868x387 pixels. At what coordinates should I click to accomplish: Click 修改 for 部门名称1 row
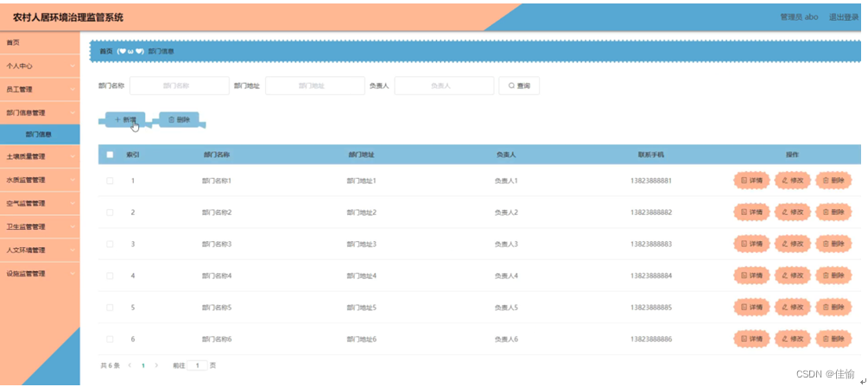coord(793,181)
